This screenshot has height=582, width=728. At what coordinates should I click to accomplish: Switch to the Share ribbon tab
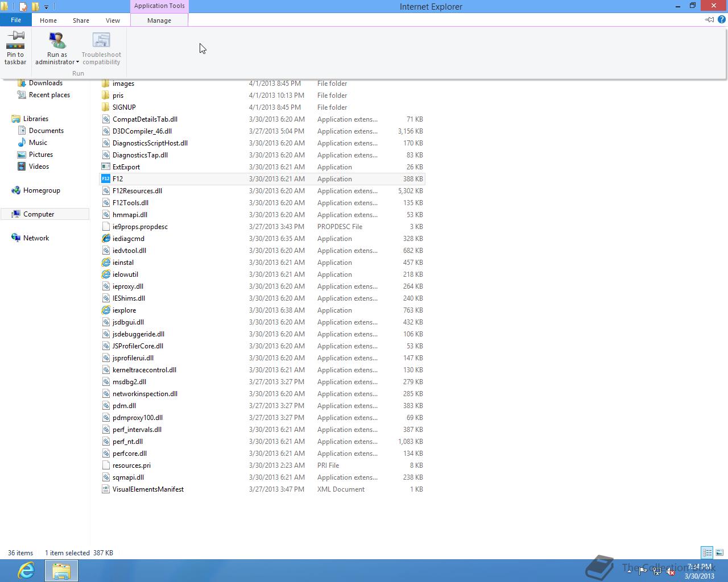point(81,20)
